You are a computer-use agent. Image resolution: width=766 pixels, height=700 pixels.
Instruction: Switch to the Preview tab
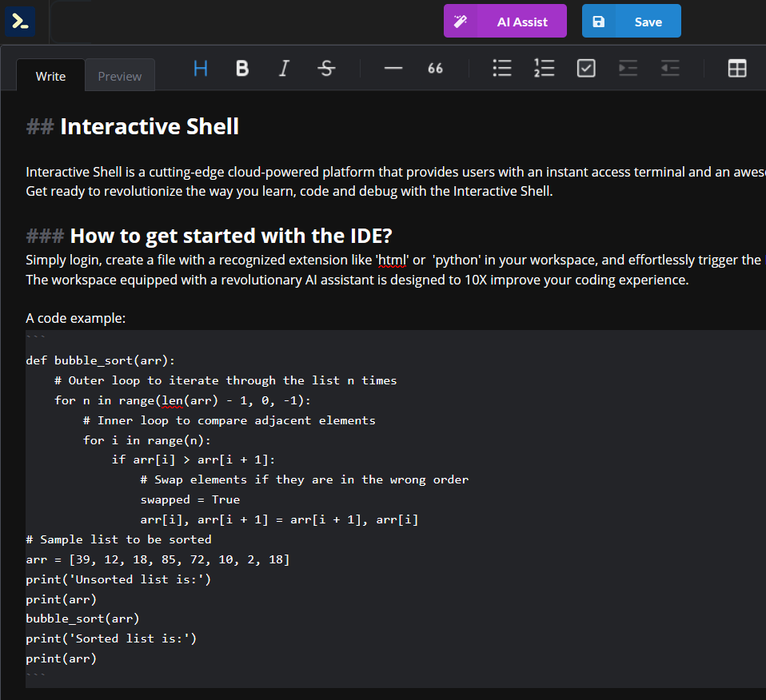point(120,76)
